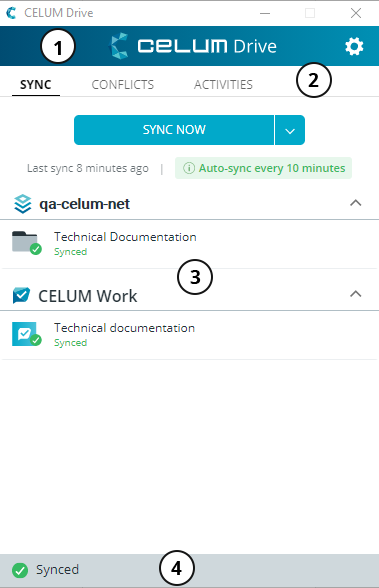Viewport: 379px width, 588px height.
Task: Click the CELUM Drive logo in header
Action: (x=193, y=46)
